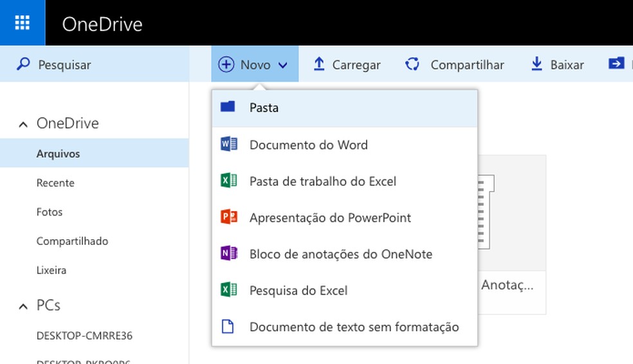This screenshot has height=364, width=633.
Task: Collapse the OneDrive navigation section
Action: click(23, 124)
